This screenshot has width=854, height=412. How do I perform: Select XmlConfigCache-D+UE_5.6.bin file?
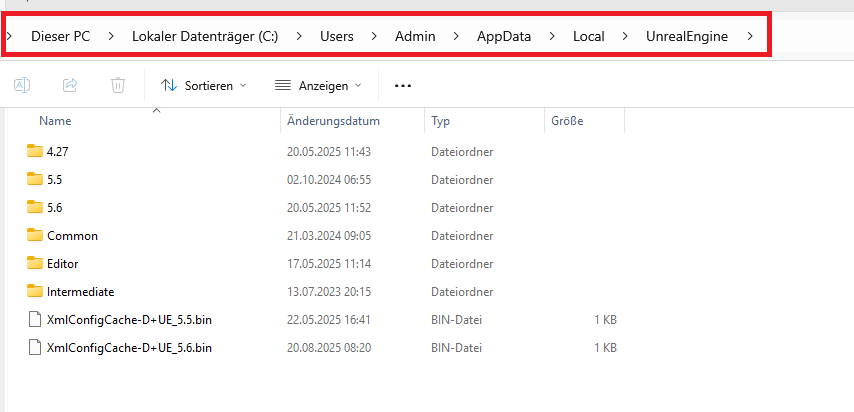pyautogui.click(x=129, y=348)
